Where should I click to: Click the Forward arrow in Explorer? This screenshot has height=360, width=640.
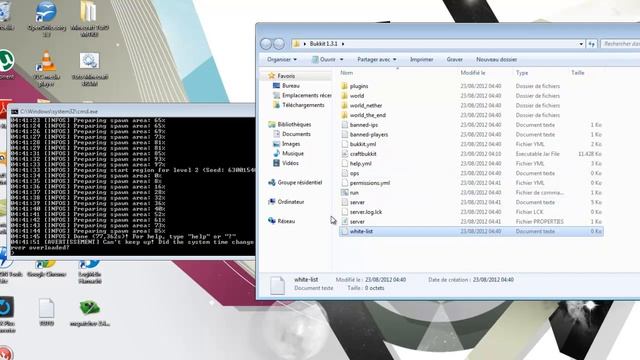coord(279,44)
